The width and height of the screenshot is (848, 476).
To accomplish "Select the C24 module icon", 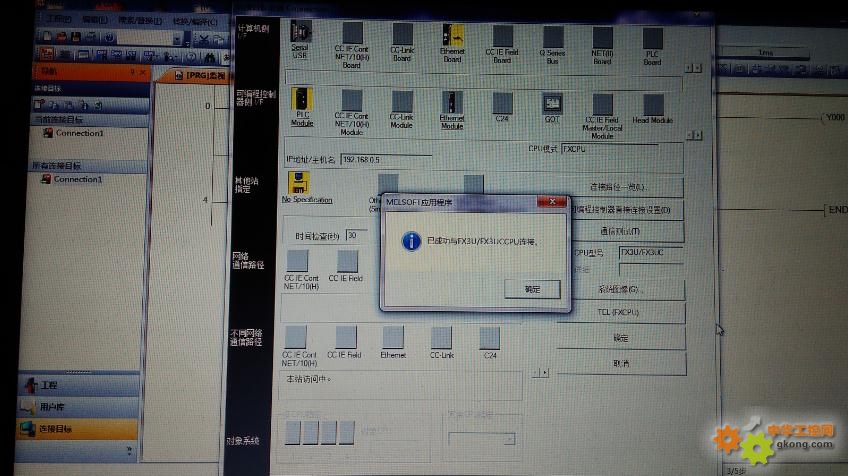I will 502,103.
